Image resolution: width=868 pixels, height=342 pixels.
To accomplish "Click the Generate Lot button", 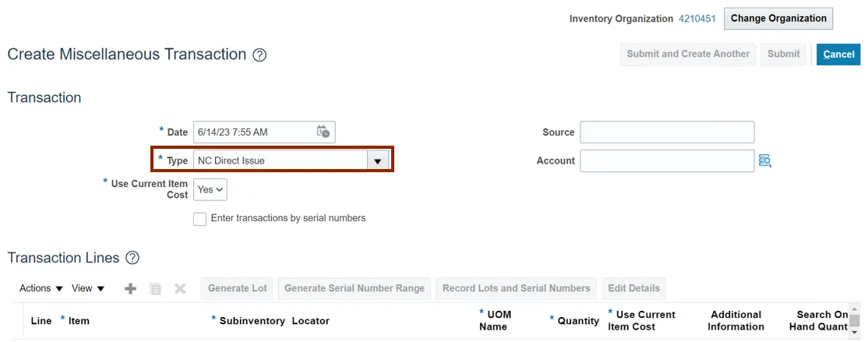I will pyautogui.click(x=237, y=288).
